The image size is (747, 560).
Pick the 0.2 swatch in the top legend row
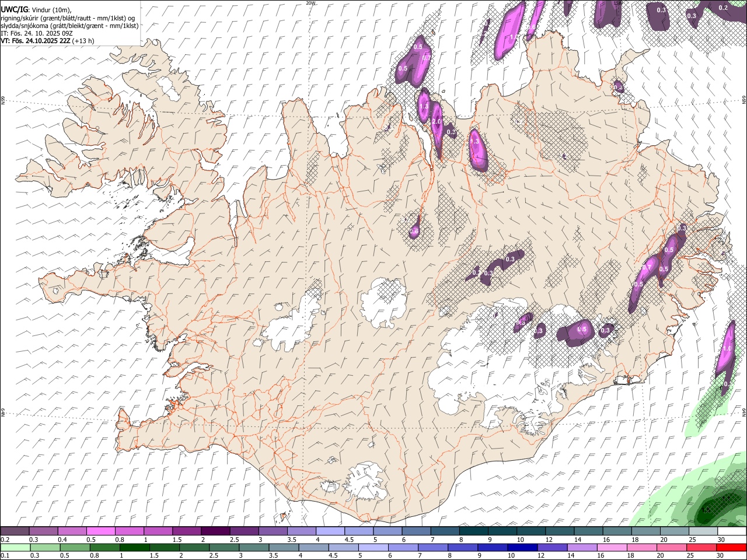[x=15, y=531]
